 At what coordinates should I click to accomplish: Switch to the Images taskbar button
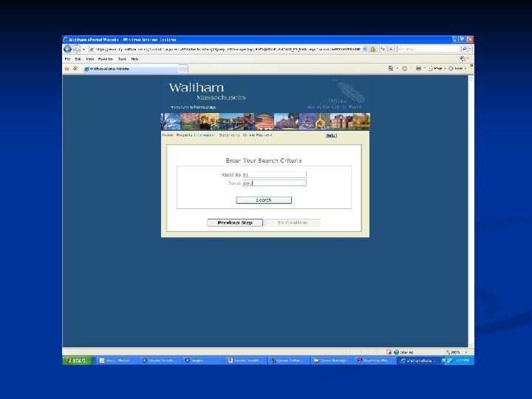point(203,361)
